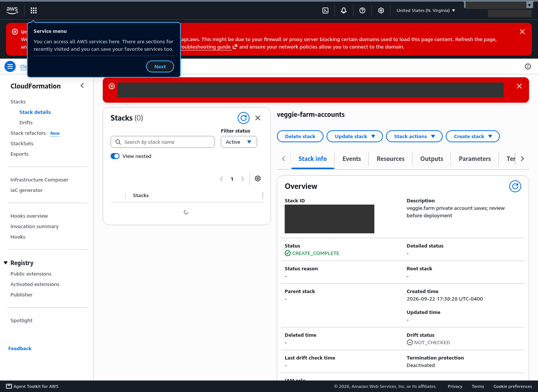538x392 pixels.
Task: Switch to the Stack info tab
Action: click(x=313, y=159)
